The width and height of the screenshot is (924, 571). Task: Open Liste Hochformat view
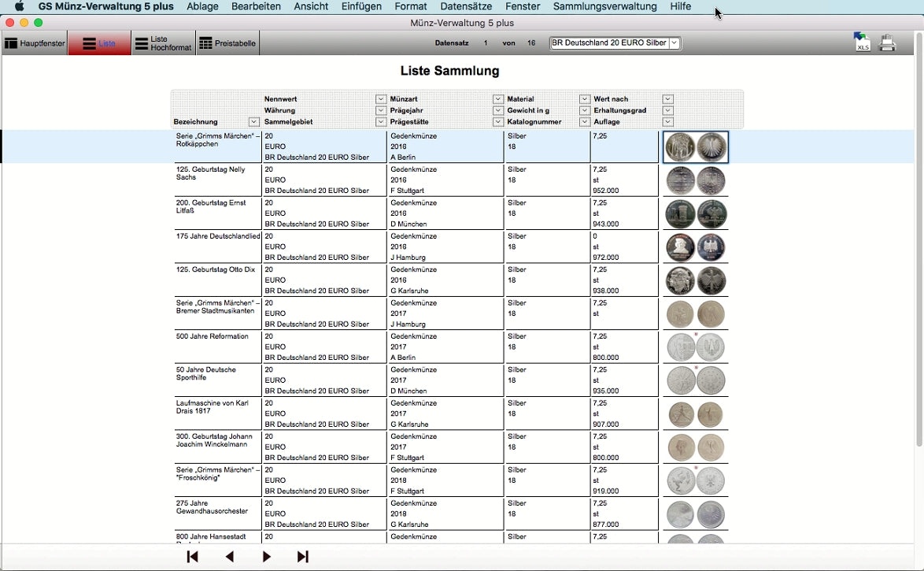tap(163, 43)
